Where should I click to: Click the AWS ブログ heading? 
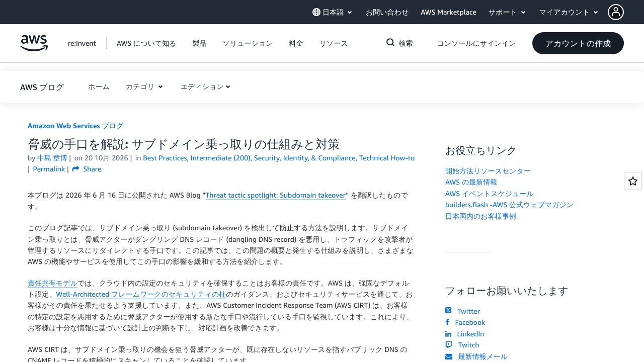pyautogui.click(x=42, y=87)
